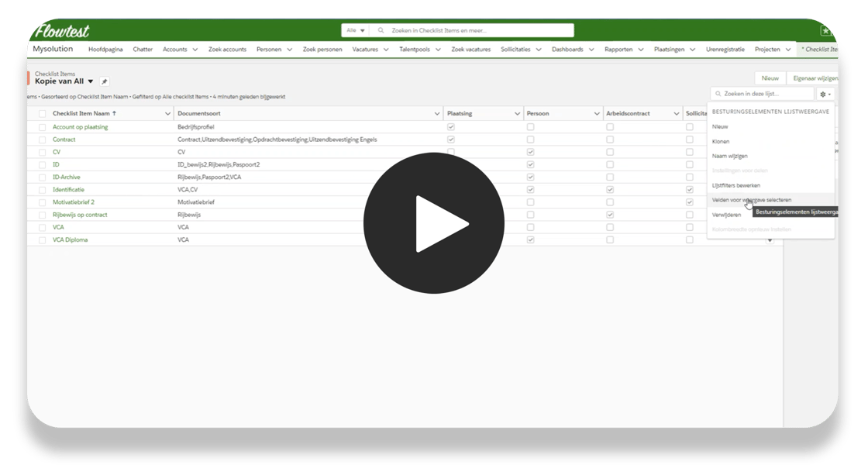Open row action arrow for VCA Diploma
868x472 pixels.
click(x=770, y=240)
